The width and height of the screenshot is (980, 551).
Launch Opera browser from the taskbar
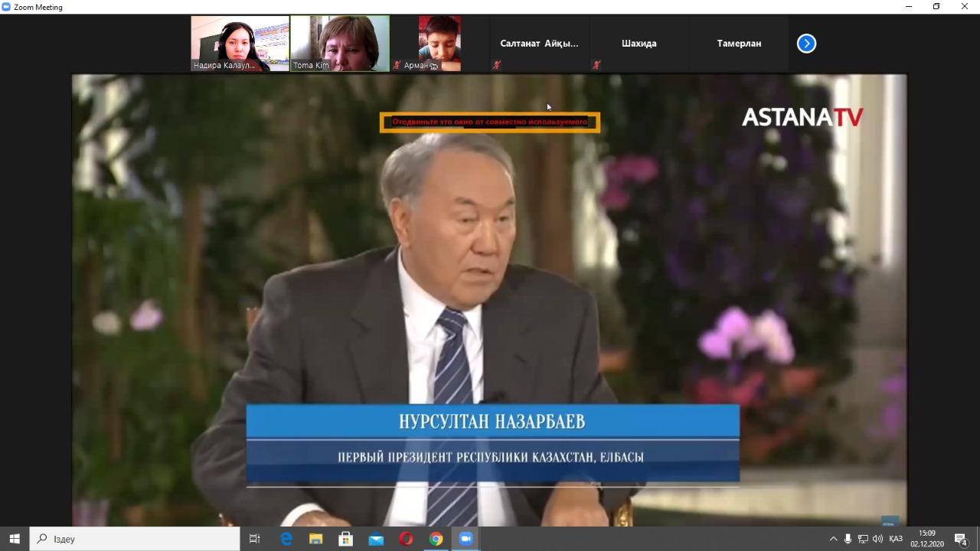pyautogui.click(x=406, y=539)
